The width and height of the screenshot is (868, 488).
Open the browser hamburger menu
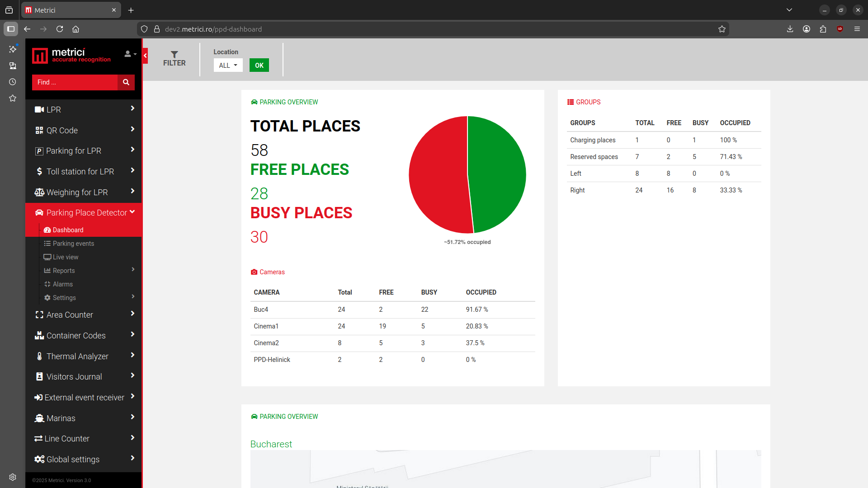pos(857,29)
